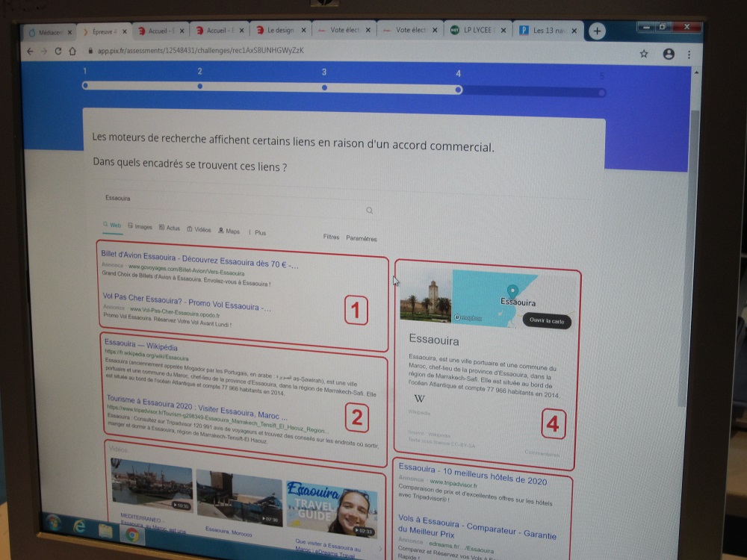Screen dimensions: 747x560
Task: Click the Commentaires link in the info panel
Action: coord(542,453)
